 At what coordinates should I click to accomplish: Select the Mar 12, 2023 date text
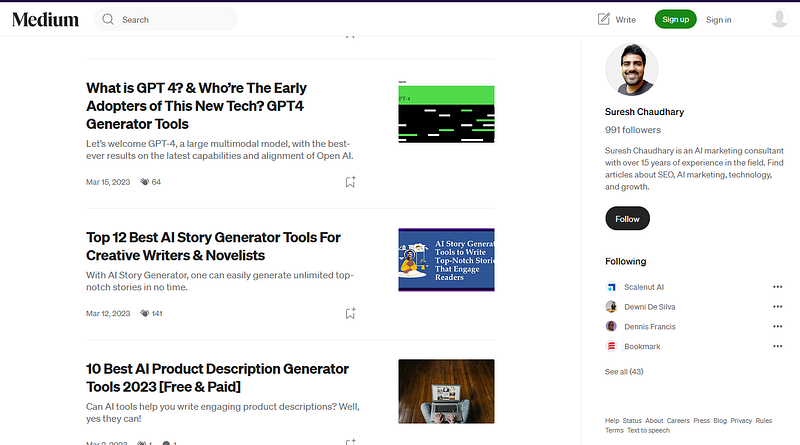tap(108, 313)
